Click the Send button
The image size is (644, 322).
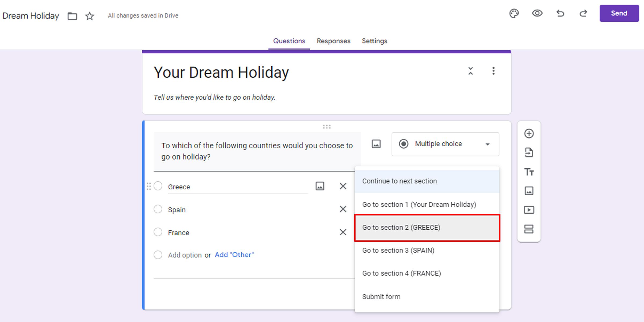point(619,13)
